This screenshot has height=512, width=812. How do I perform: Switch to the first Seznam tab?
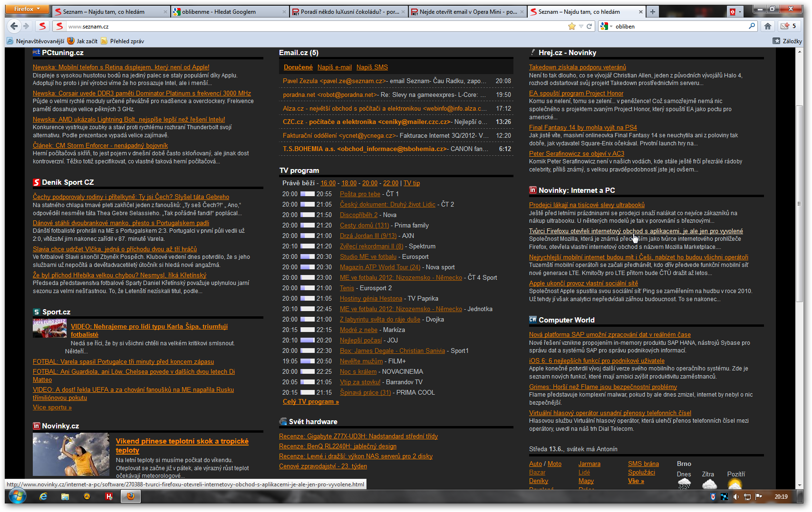111,11
